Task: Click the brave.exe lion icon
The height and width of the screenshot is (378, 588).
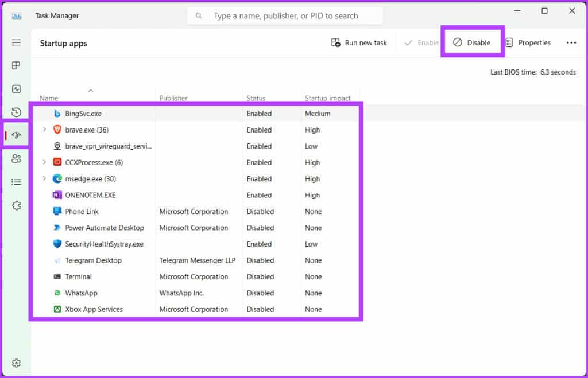Action: 57,130
